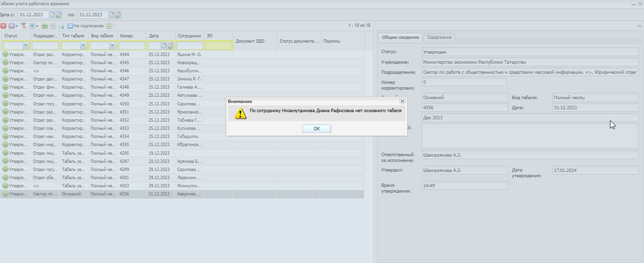Click the green status icon in row 4344
The width and height of the screenshot is (644, 263).
click(x=5, y=54)
